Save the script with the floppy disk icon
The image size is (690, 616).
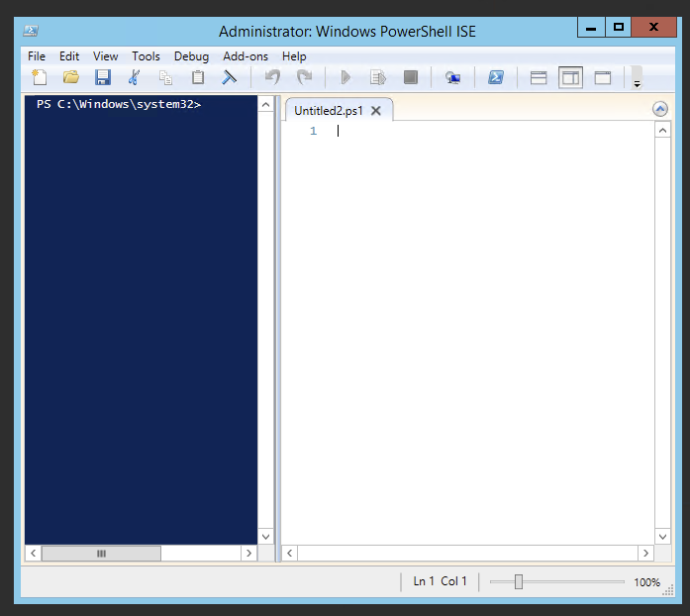click(x=102, y=77)
